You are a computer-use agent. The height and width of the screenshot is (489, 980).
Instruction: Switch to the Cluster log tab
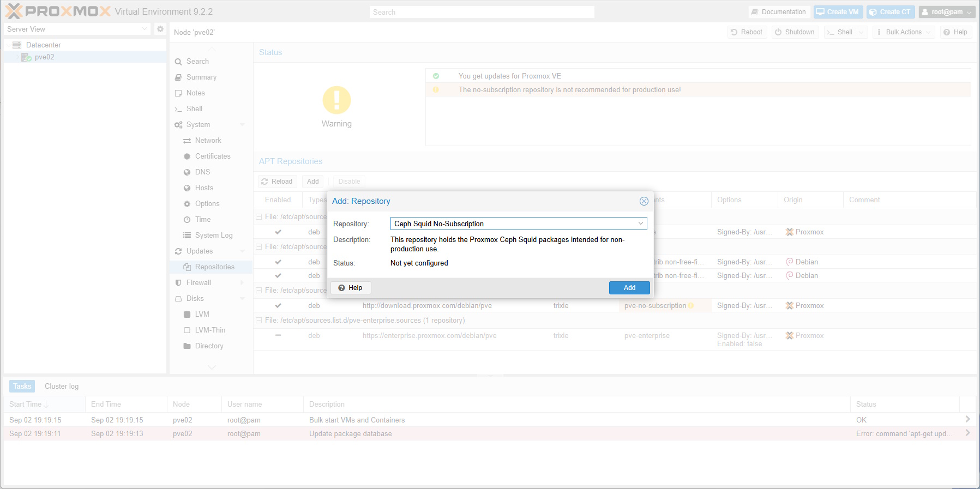point(62,387)
